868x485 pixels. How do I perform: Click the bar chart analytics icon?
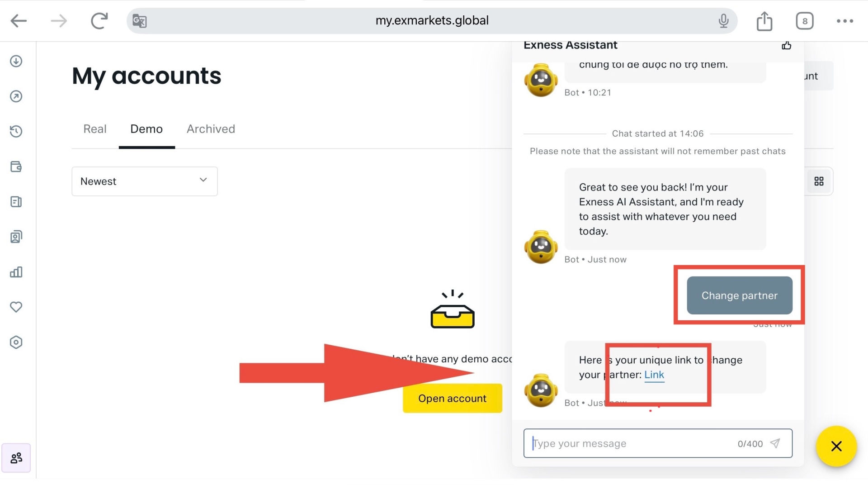coord(16,272)
